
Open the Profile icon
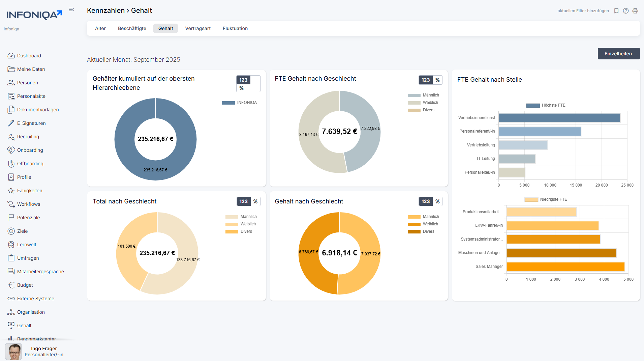pos(11,177)
